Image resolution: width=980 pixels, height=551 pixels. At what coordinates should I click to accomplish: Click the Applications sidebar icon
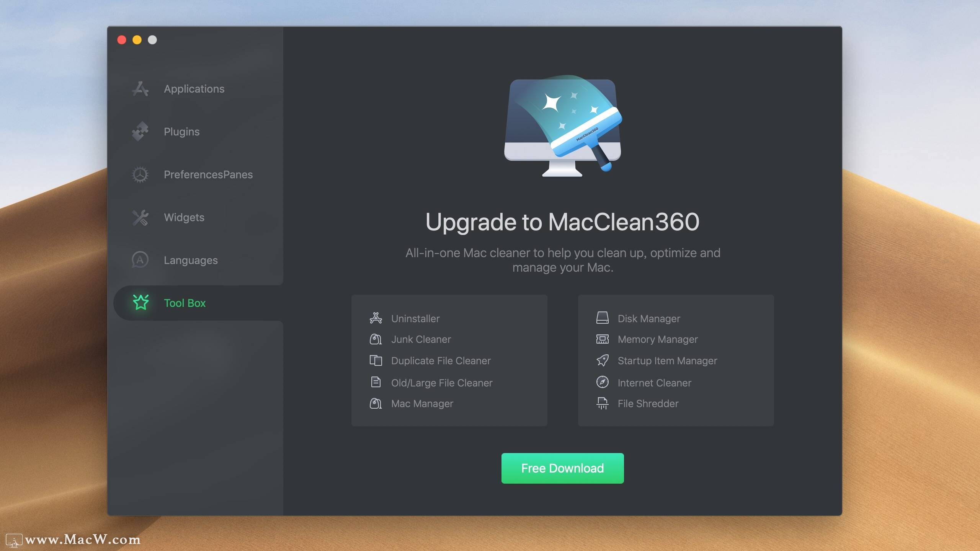point(140,89)
